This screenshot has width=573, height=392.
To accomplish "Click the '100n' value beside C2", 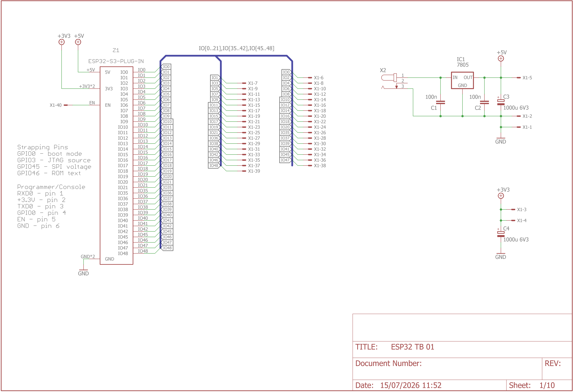I will pos(475,97).
